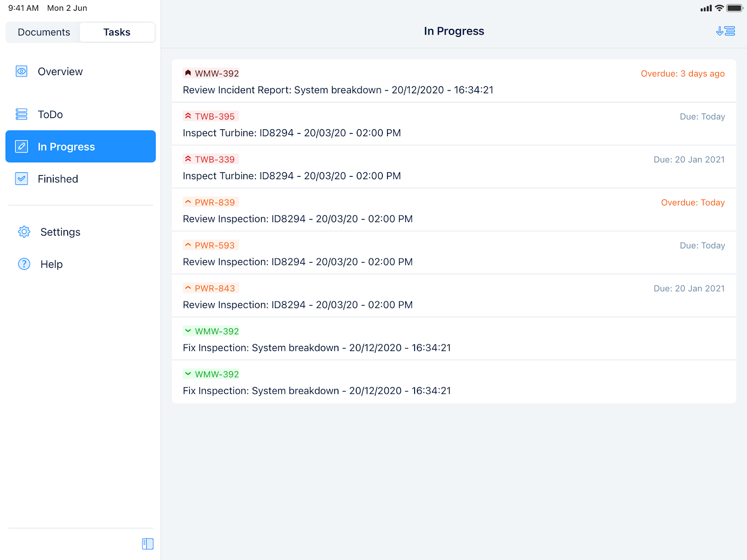Click the double-chevron priority icon on TWB-395
The height and width of the screenshot is (560, 747).
[188, 116]
